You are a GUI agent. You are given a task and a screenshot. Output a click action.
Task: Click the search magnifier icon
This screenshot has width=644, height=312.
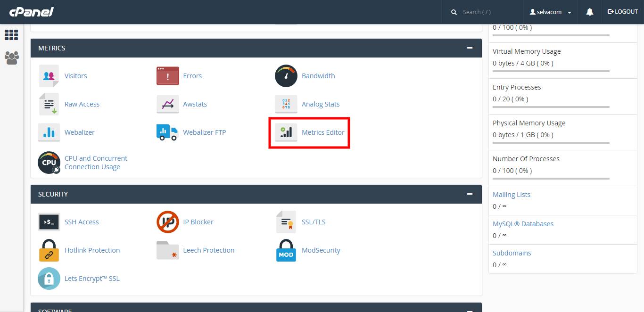(x=454, y=12)
